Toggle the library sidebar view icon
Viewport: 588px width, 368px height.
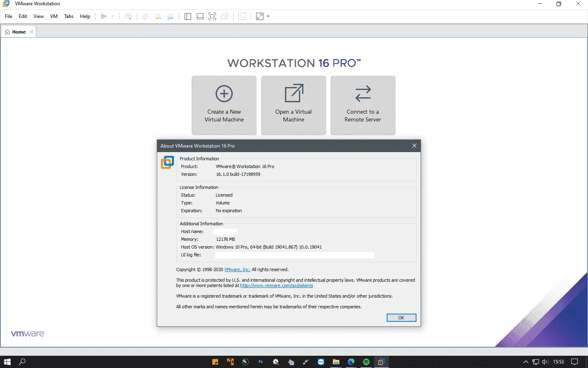click(x=188, y=16)
